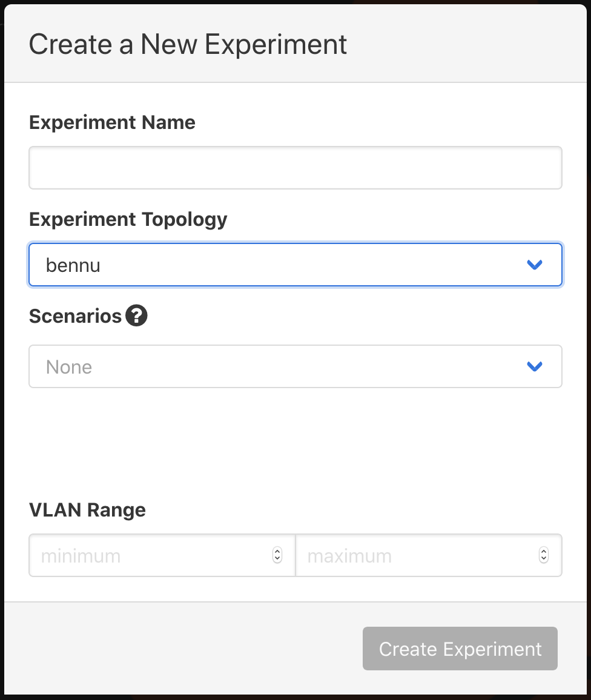Focus the Experiment Name text field

click(295, 168)
